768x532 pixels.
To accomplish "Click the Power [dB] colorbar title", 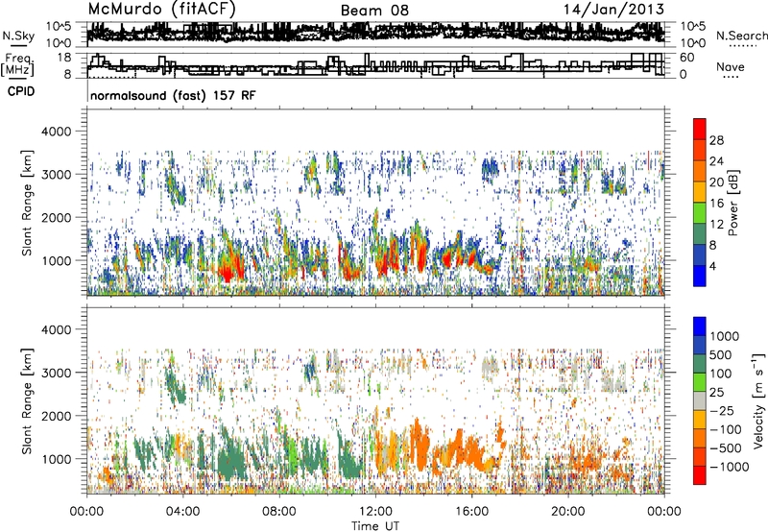I will click(x=733, y=203).
